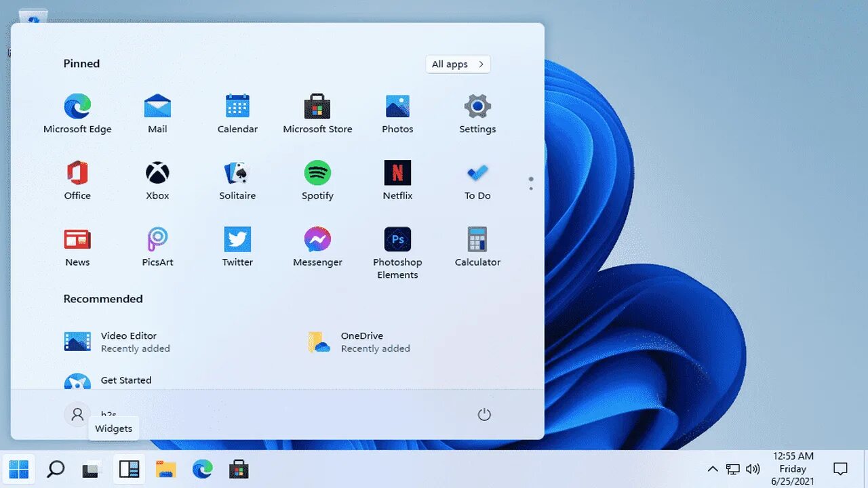This screenshot has width=868, height=488.
Task: Open Spotify
Action: (x=317, y=180)
